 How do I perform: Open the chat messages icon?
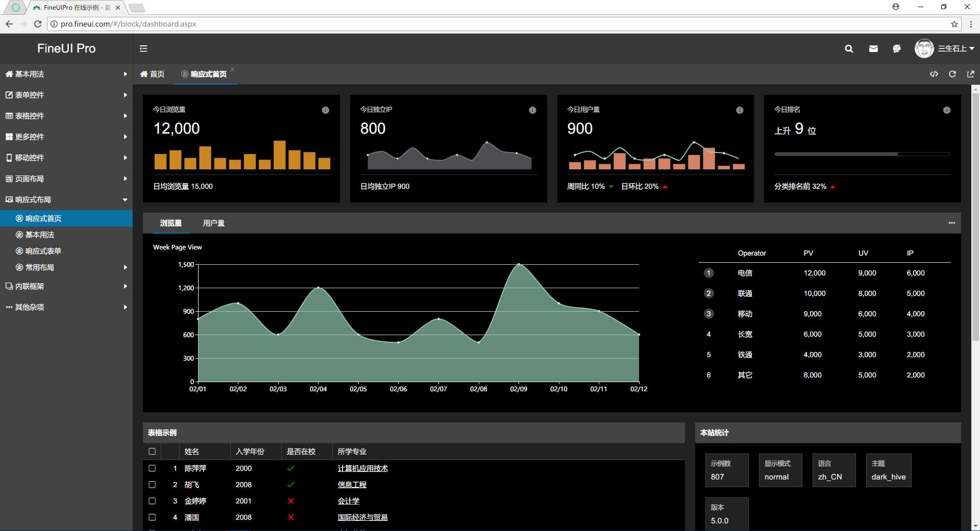(897, 49)
